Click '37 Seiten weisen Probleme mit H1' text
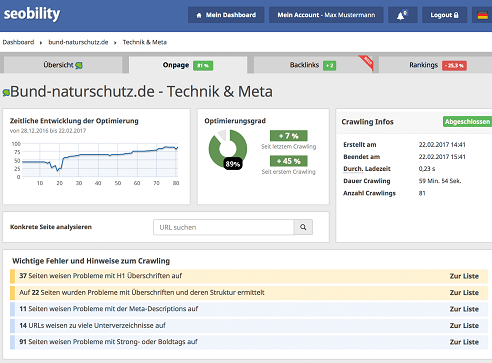The width and height of the screenshot is (492, 363). [x=100, y=276]
